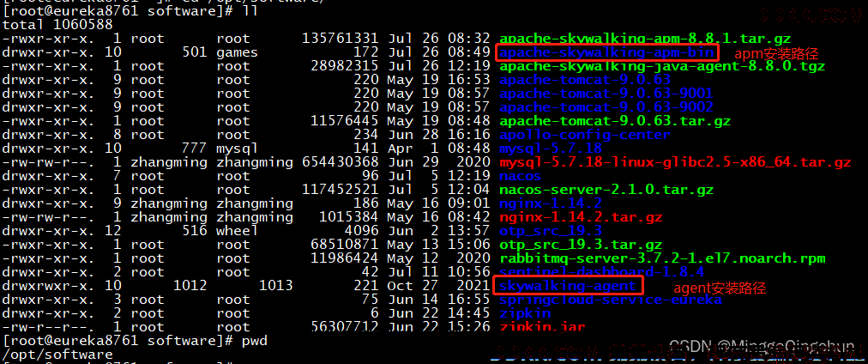Select directory sentinel-dashboard-1.8.4
Image resolution: width=868 pixels, height=364 pixels.
point(602,273)
